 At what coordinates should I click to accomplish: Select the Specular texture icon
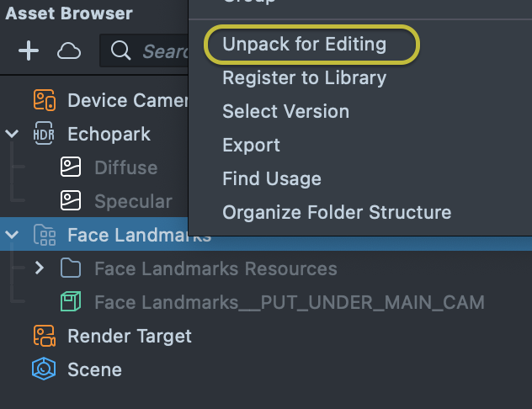(x=71, y=201)
